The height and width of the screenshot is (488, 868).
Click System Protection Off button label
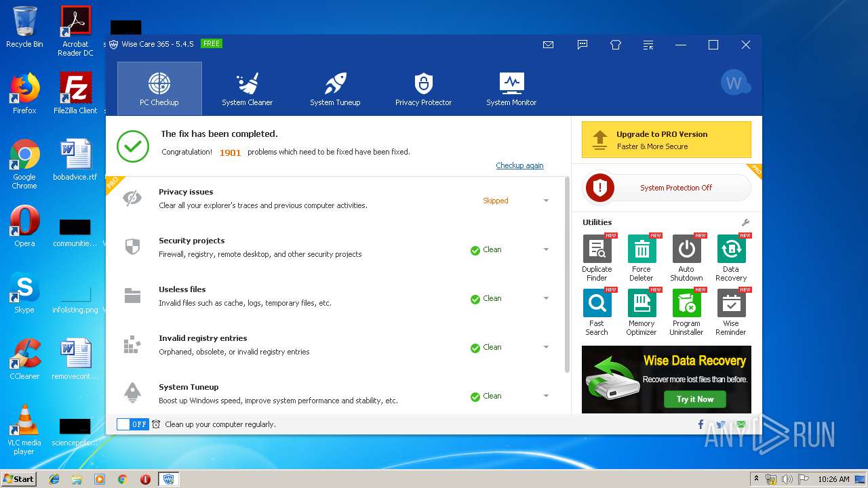[x=676, y=188]
